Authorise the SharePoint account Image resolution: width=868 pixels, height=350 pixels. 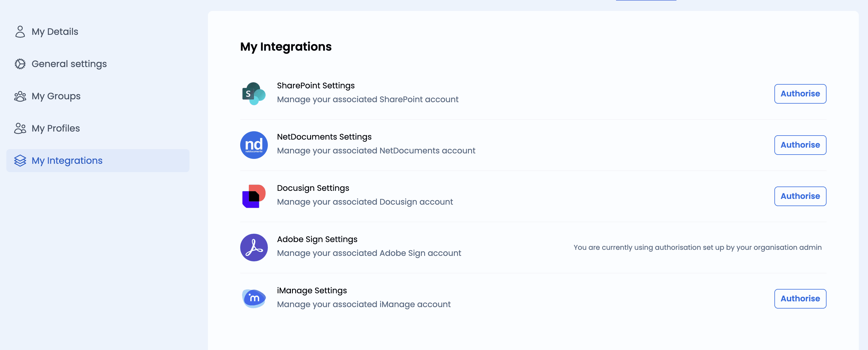[800, 94]
